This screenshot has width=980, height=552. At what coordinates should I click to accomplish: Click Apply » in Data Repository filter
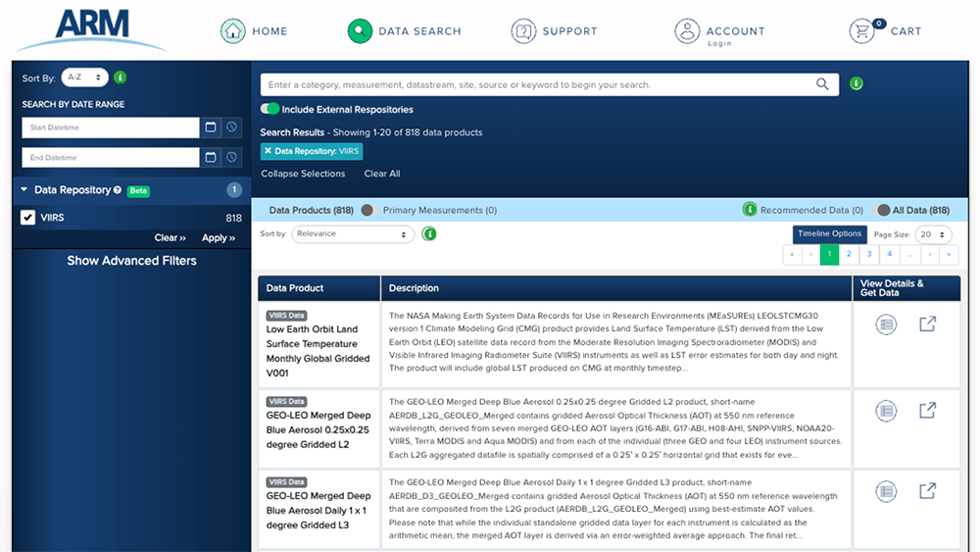[219, 237]
